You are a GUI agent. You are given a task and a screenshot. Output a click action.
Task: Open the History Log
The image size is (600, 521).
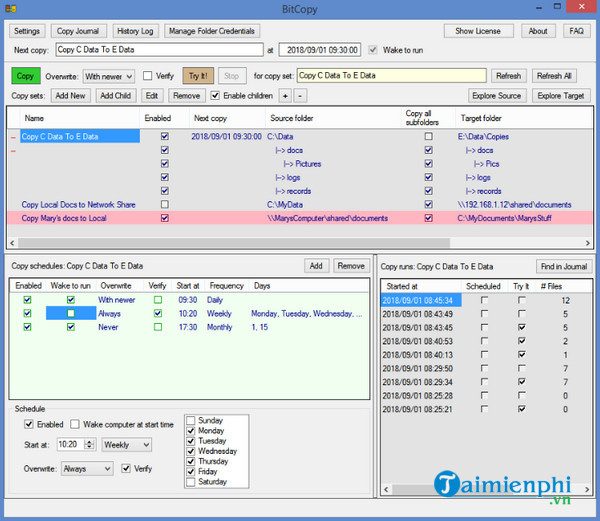click(x=133, y=31)
